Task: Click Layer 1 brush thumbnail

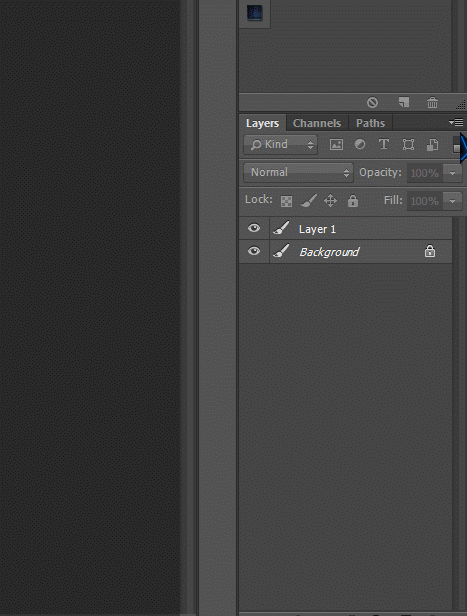Action: pyautogui.click(x=281, y=228)
